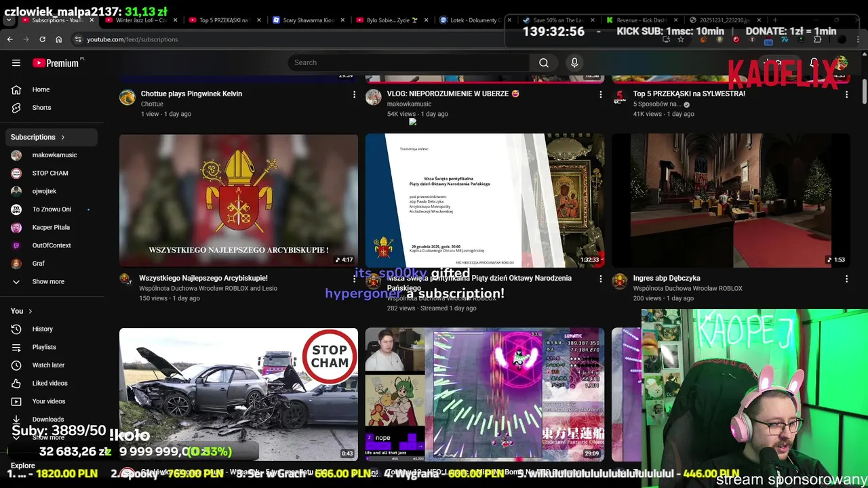
Task: Open makowkamusic avatar beside VLOG video
Action: (x=374, y=97)
